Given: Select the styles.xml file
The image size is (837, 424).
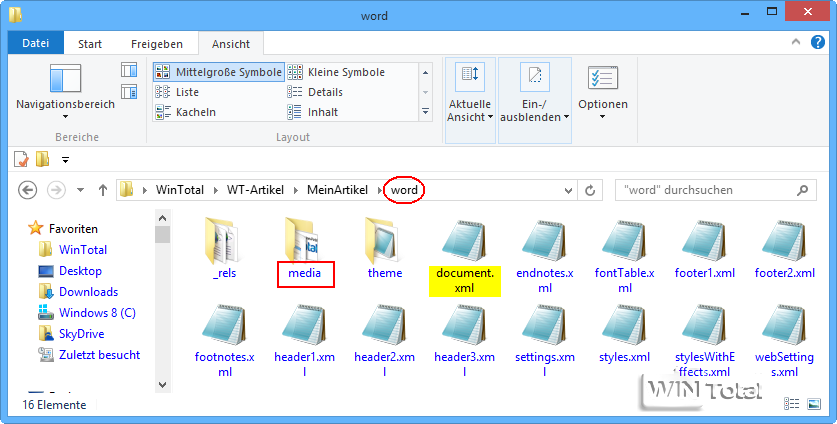Looking at the screenshot, I should [625, 334].
